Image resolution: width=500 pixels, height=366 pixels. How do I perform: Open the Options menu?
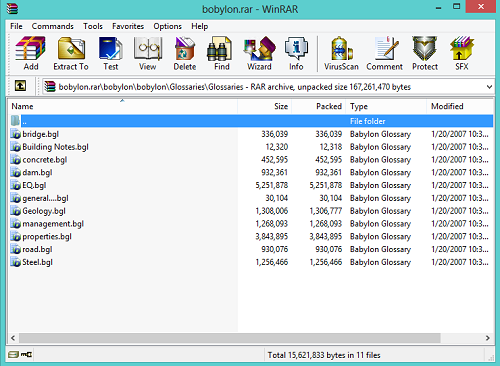(x=167, y=26)
